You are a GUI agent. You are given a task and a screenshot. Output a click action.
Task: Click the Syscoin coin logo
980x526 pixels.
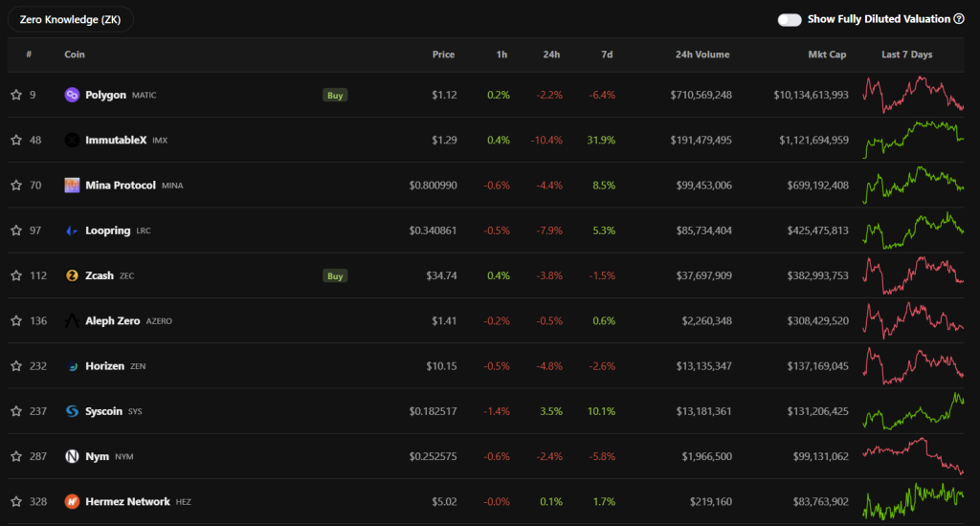click(72, 411)
